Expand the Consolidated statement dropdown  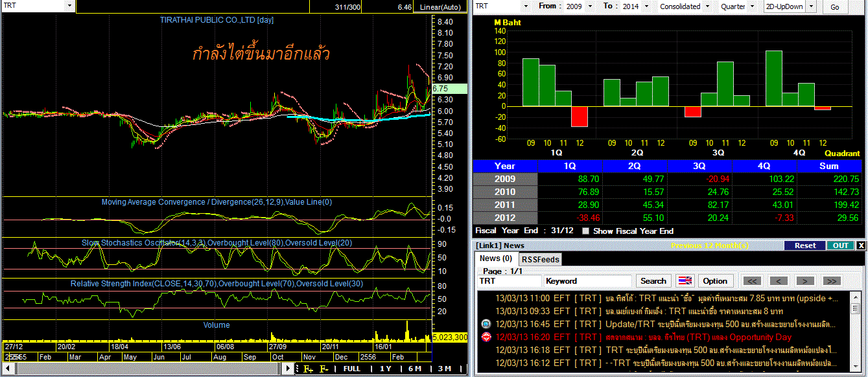pos(685,6)
